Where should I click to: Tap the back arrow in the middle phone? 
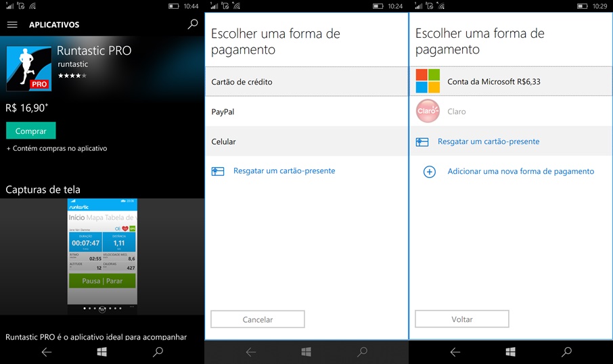(x=251, y=352)
